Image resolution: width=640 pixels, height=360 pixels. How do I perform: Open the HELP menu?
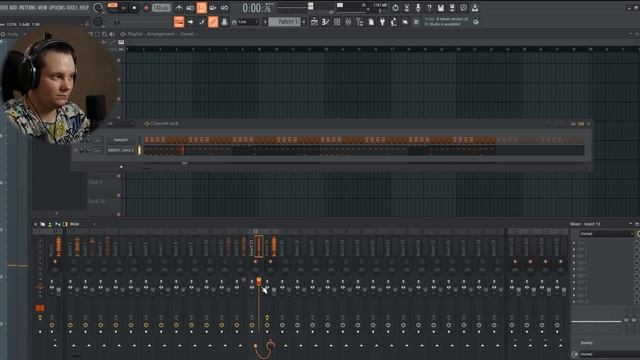(84, 8)
